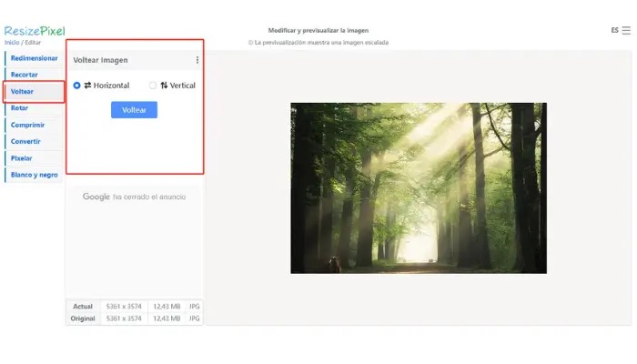Open the Redimensionar menu item
Screen dimensions: 637x364
point(34,58)
